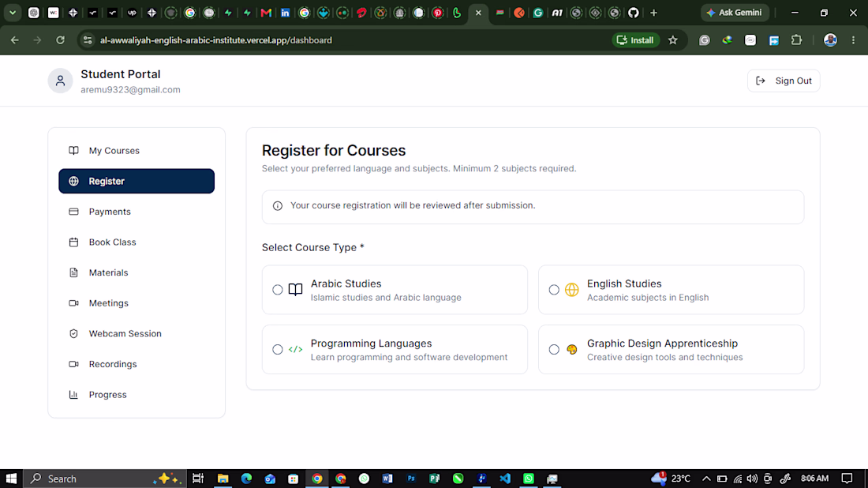Open File Explorer from the taskbar
The height and width of the screenshot is (488, 868).
click(223, 479)
